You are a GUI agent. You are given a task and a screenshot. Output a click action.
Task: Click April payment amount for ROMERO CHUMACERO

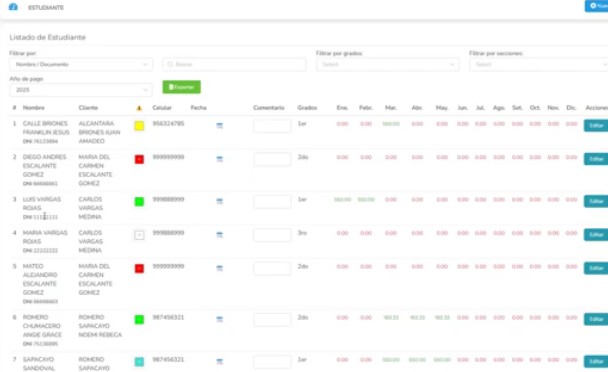[x=417, y=318]
